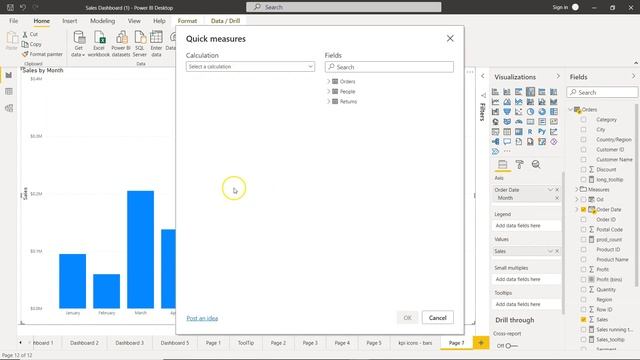Open the Analytics magnifier tab
Image resolution: width=640 pixels, height=360 pixels.
click(536, 164)
